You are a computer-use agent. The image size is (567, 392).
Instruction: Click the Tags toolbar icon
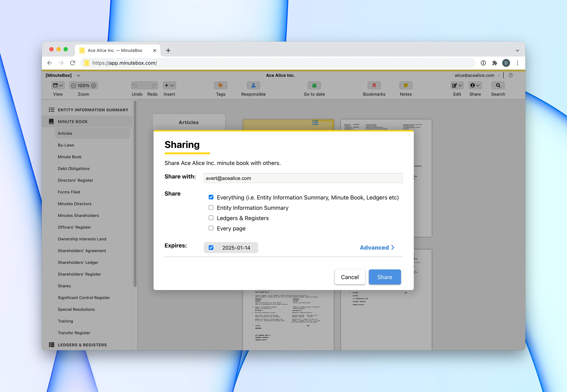click(x=221, y=86)
